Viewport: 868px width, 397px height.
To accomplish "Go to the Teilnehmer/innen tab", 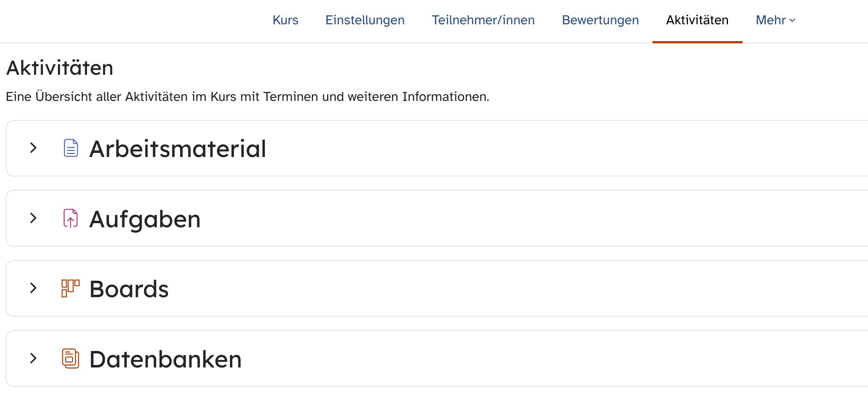I will 483,20.
